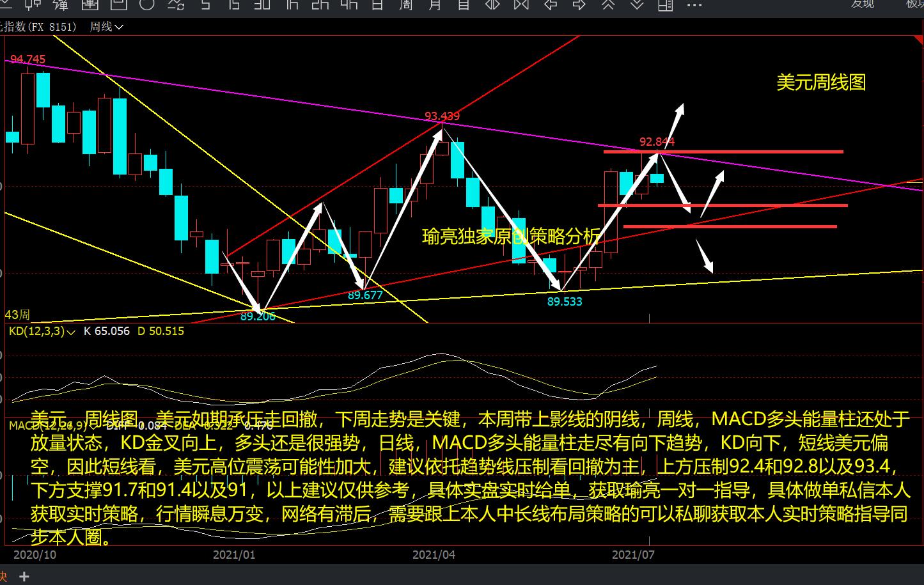Select the daily (日) period button
924x585 pixels.
tap(377, 5)
